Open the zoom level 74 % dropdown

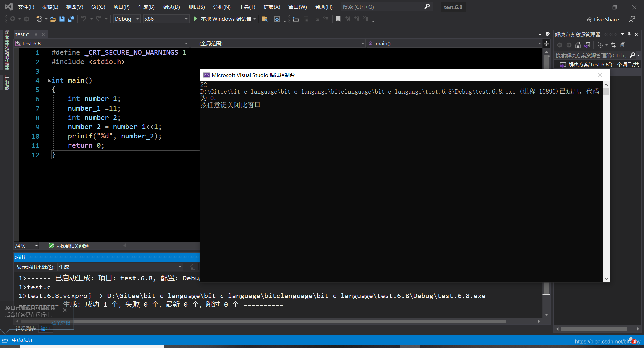[26, 246]
